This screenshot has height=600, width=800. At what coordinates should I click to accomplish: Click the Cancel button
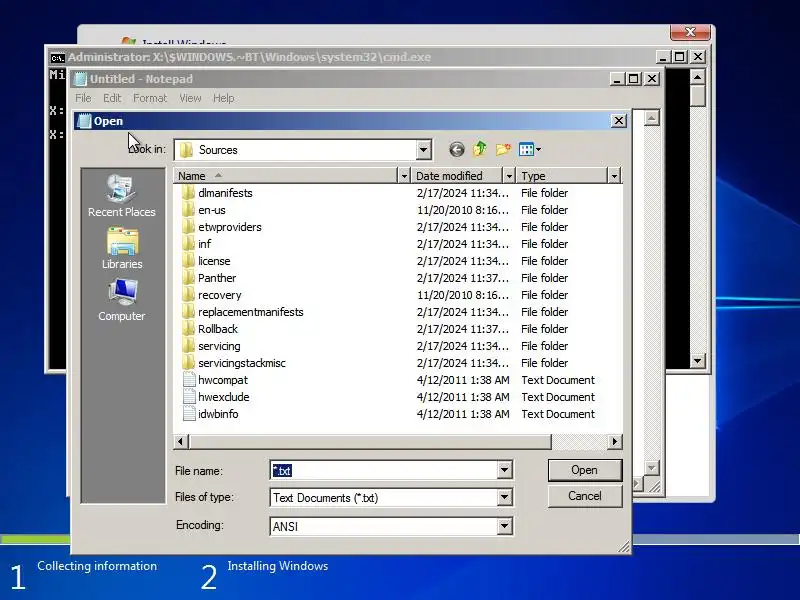(x=585, y=496)
